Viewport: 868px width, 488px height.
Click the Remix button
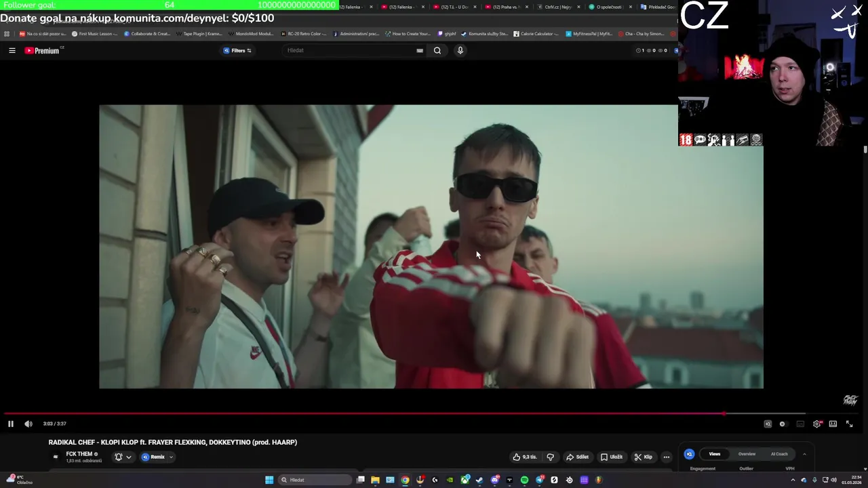[153, 457]
